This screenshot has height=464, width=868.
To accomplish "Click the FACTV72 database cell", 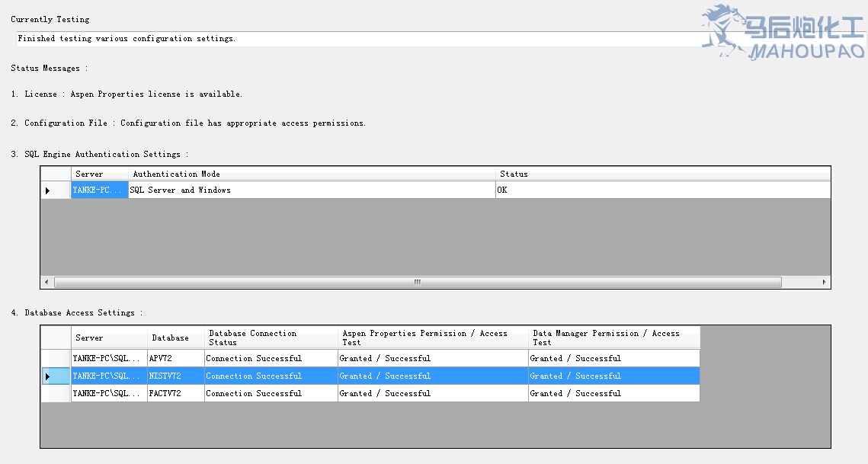I will point(175,393).
